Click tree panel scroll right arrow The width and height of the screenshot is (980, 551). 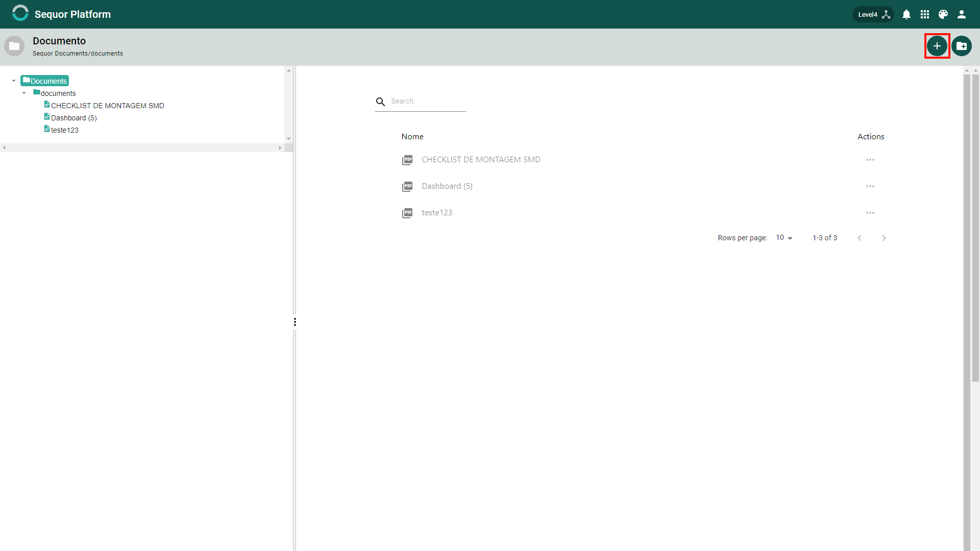tap(280, 148)
